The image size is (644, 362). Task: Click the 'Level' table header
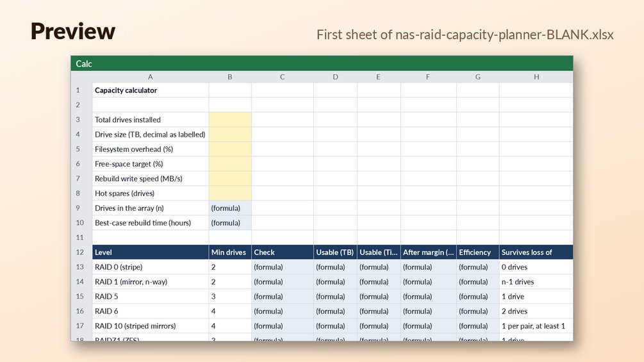[x=151, y=252]
